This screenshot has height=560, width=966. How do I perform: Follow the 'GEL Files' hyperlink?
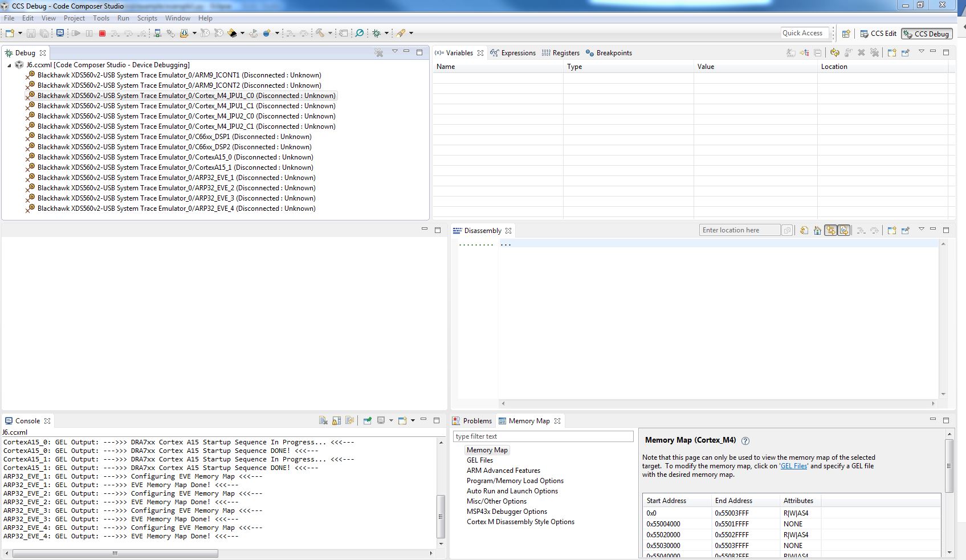pyautogui.click(x=794, y=466)
